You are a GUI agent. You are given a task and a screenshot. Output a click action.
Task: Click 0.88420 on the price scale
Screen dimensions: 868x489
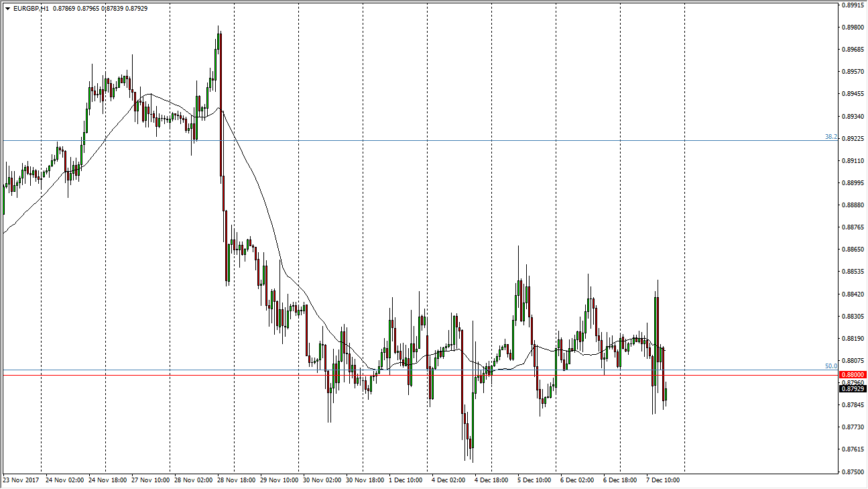click(x=853, y=294)
